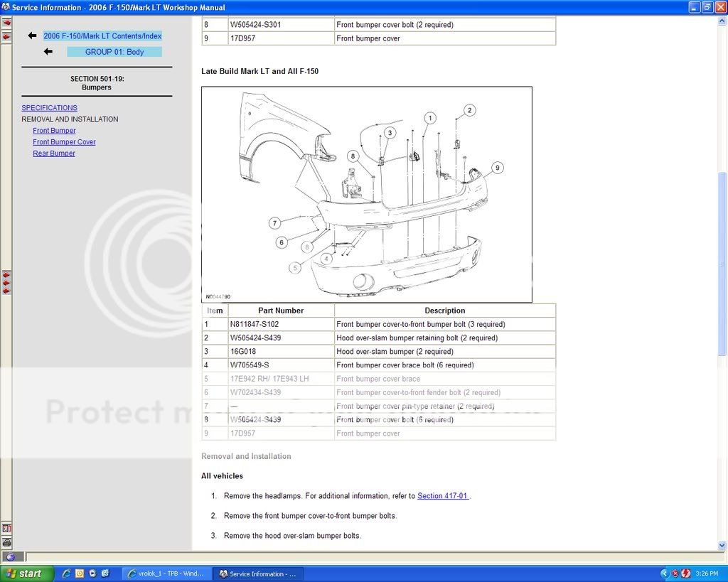Click the GROUP 01: Body button

pyautogui.click(x=114, y=51)
